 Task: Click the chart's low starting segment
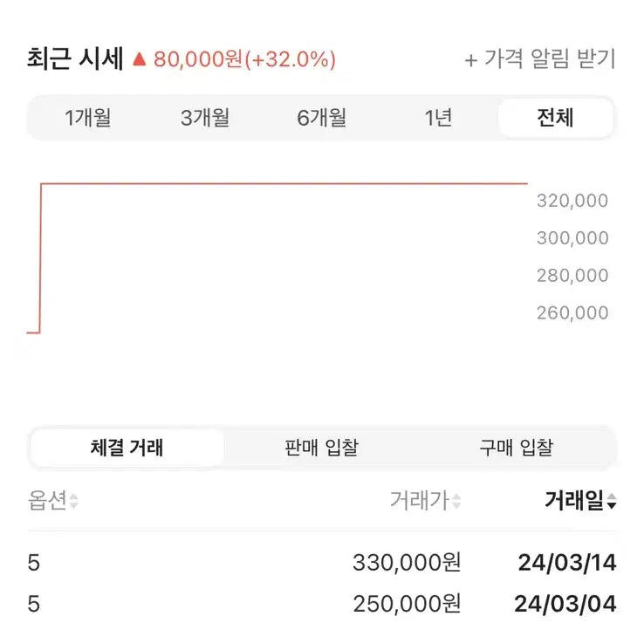pos(33,332)
